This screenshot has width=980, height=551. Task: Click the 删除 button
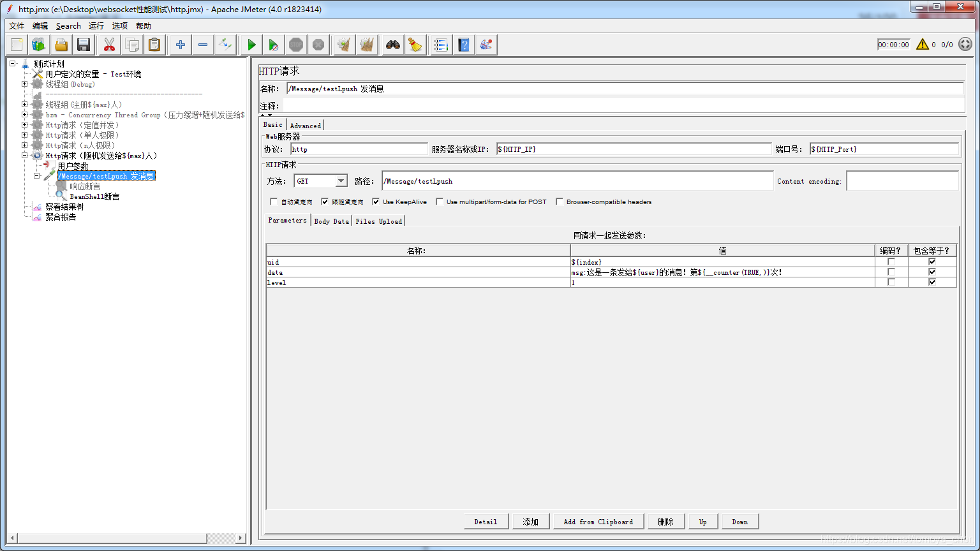coord(666,522)
